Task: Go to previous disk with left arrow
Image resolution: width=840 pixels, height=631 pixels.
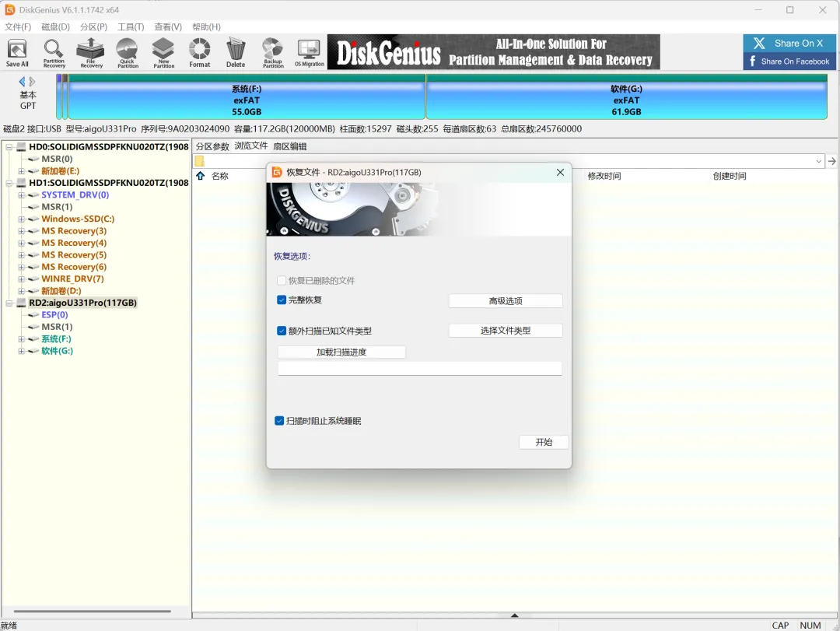Action: [22, 82]
